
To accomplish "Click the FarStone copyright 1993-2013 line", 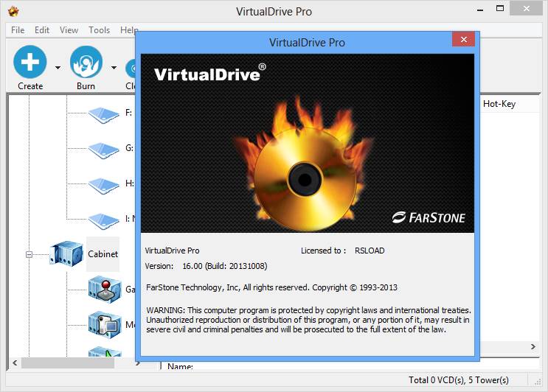I will (x=271, y=287).
